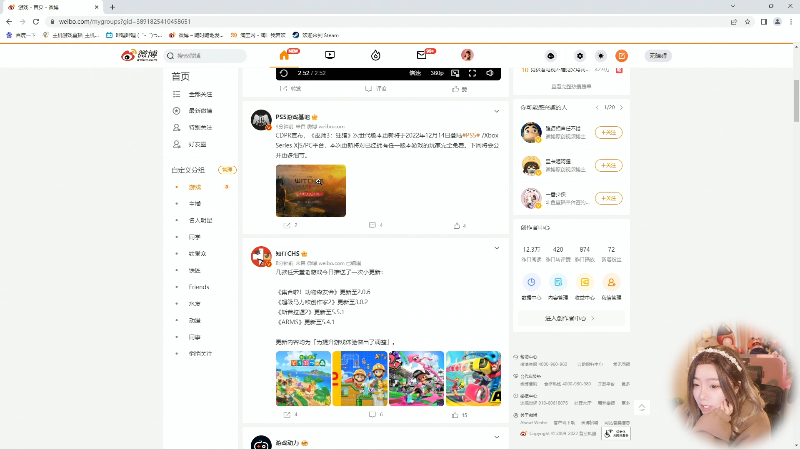Open the hot trending flame icon
Image resolution: width=800 pixels, height=450 pixels.
(x=376, y=55)
